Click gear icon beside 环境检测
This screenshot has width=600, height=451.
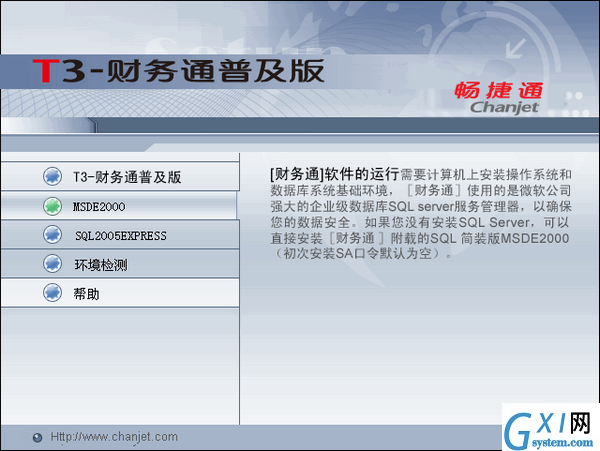point(52,264)
